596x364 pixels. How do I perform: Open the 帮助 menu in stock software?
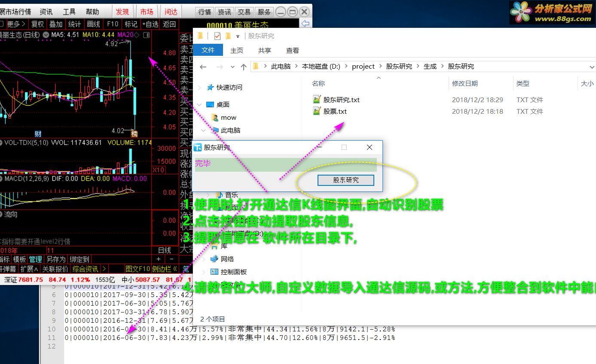coord(92,12)
